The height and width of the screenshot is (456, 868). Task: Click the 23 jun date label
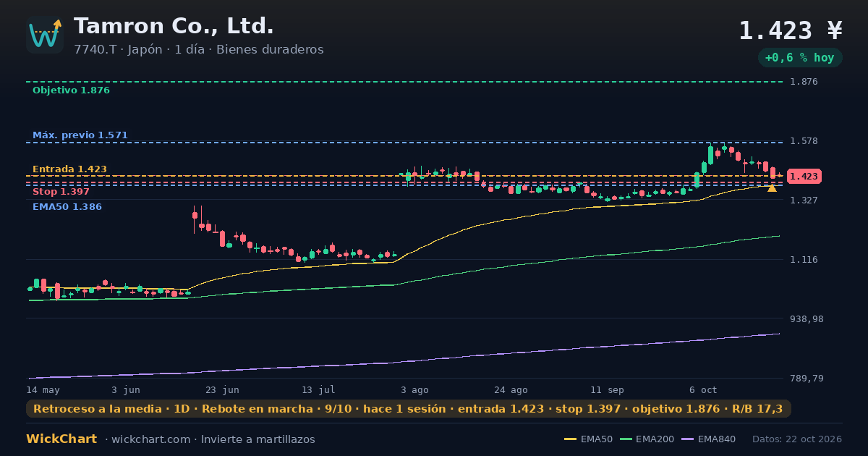[x=222, y=390]
